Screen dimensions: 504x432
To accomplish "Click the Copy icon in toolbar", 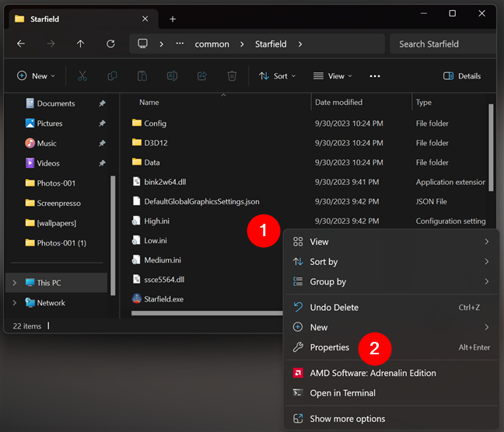I will (113, 76).
